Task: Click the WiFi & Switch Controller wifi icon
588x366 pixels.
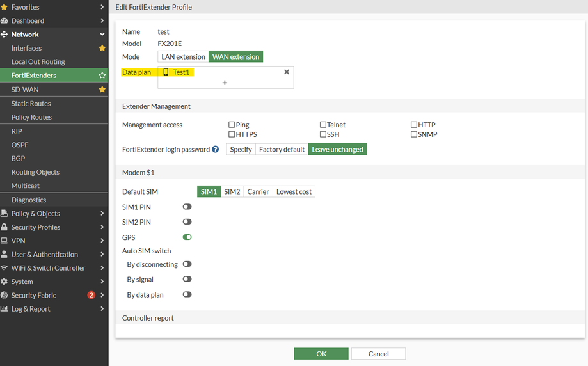Action: point(4,267)
